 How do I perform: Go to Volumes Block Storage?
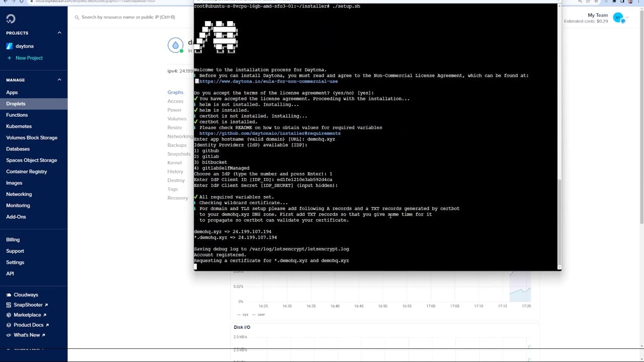click(x=32, y=138)
